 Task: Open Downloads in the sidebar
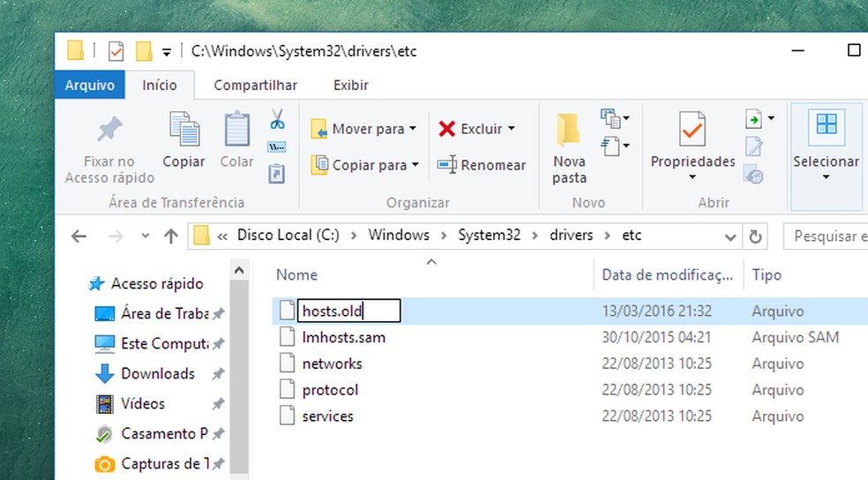click(x=158, y=374)
